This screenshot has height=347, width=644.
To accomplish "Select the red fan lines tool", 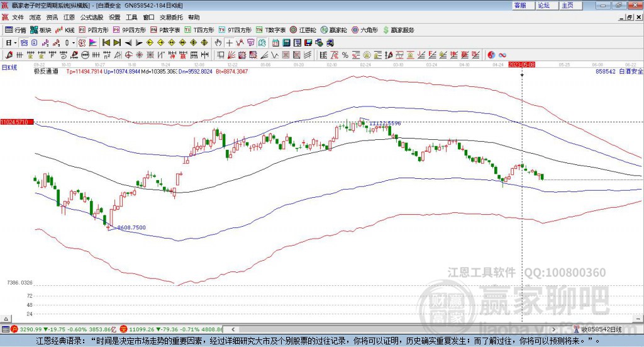I will pyautogui.click(x=231, y=55).
